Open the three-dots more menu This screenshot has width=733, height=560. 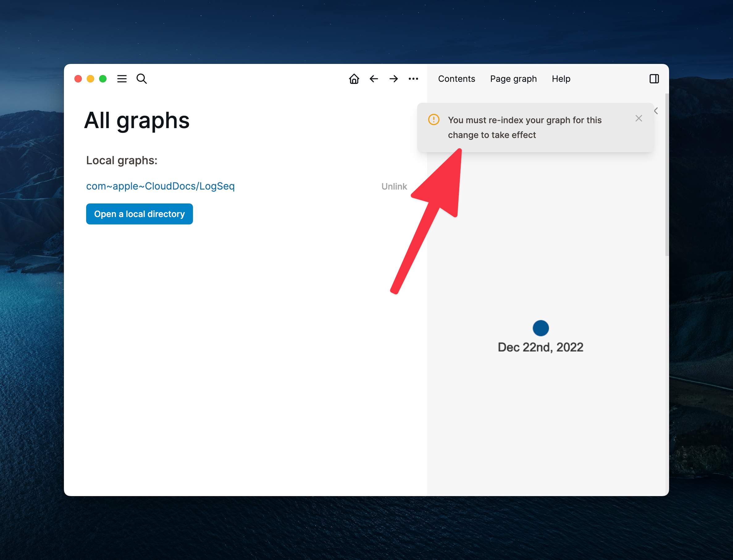[413, 79]
